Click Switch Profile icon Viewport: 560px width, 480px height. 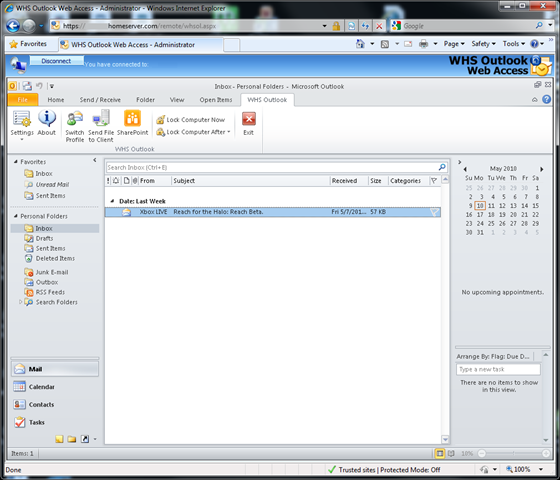(x=75, y=119)
